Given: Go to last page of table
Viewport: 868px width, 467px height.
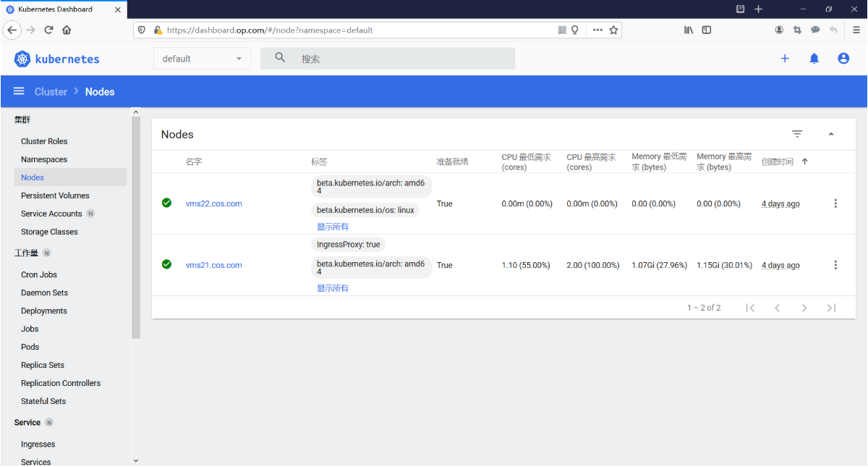Looking at the screenshot, I should pos(831,308).
